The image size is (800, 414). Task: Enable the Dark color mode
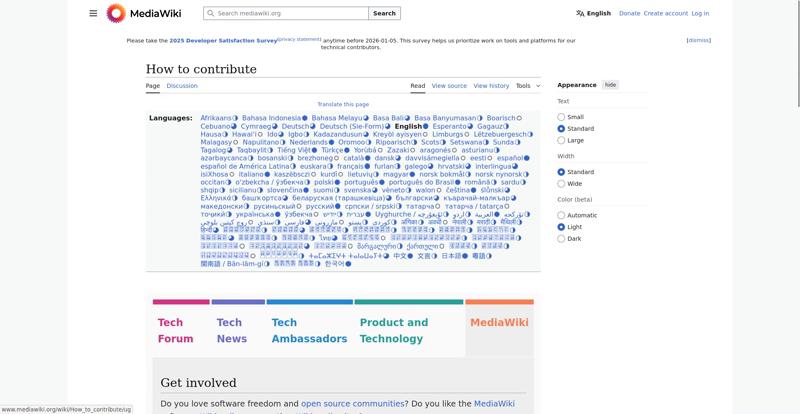(x=562, y=239)
